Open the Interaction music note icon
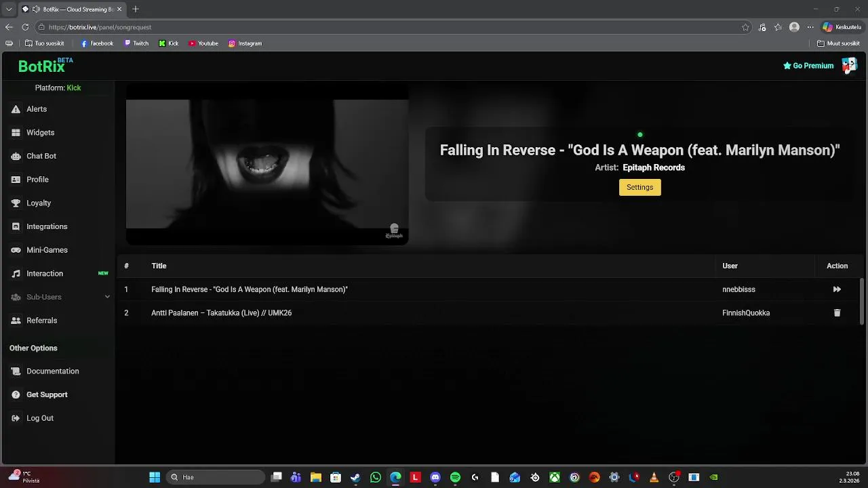868x488 pixels. point(16,274)
